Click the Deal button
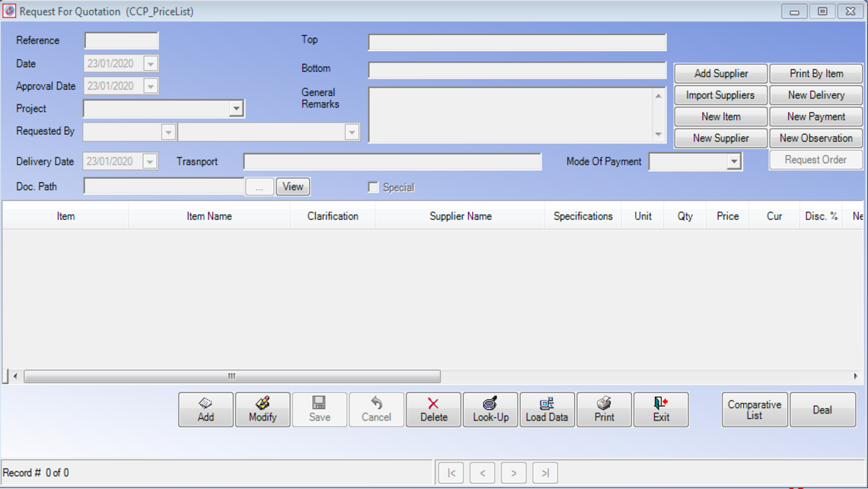 point(822,410)
